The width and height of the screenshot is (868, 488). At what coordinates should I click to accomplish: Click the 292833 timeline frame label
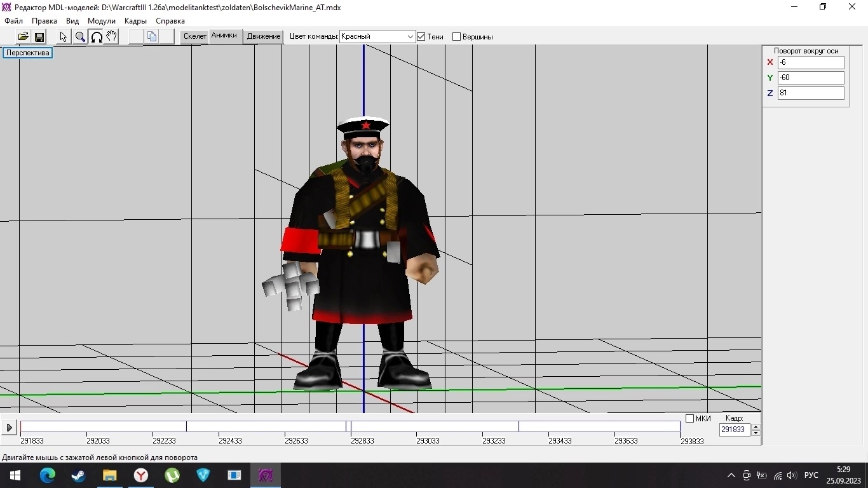tap(362, 441)
